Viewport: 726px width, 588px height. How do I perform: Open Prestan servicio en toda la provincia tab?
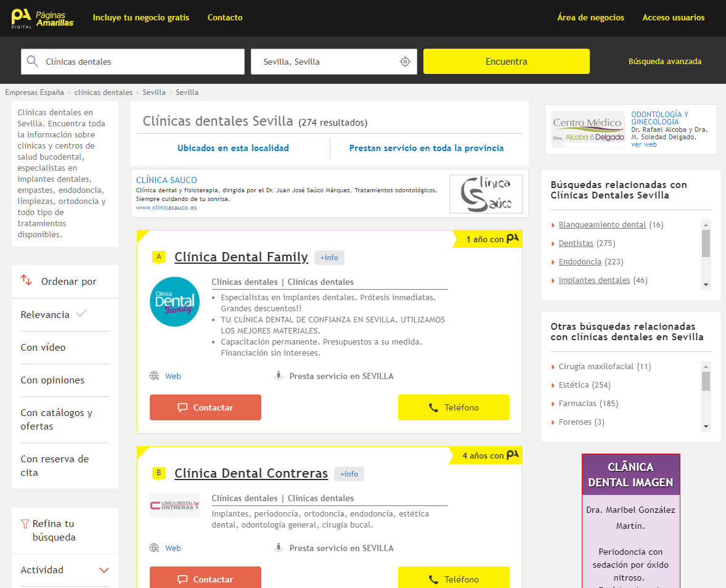coord(426,149)
